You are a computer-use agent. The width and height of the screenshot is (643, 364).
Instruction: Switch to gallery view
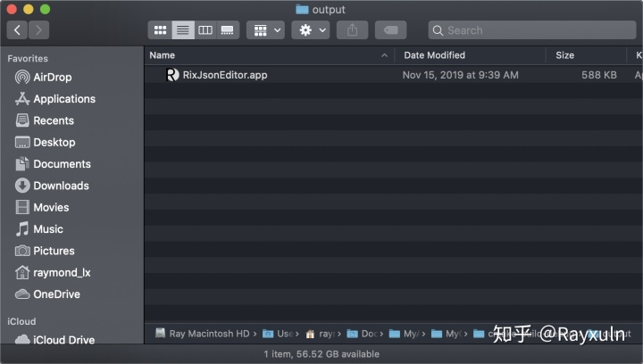(228, 30)
